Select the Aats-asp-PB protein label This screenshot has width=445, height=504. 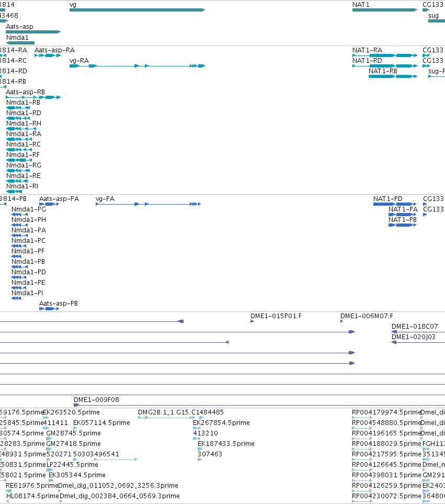59,304
